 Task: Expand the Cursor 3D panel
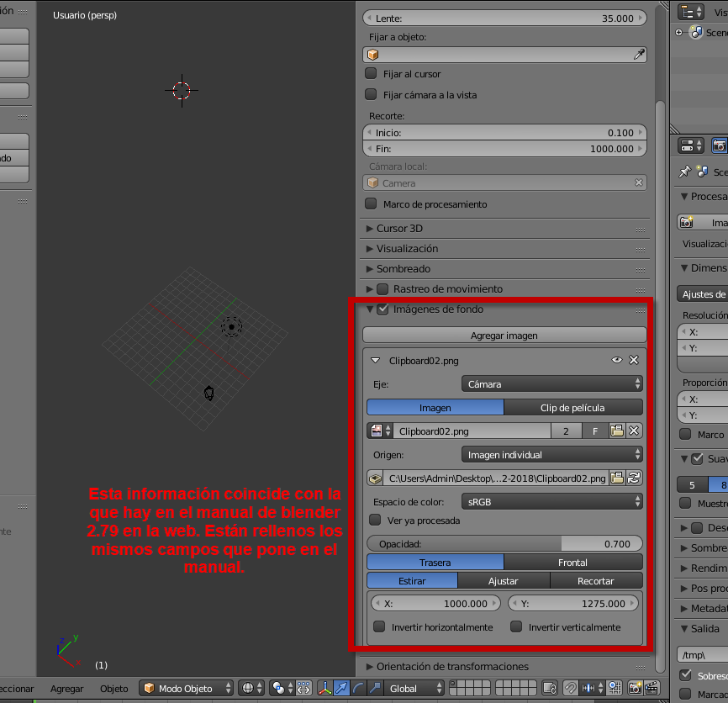[370, 229]
